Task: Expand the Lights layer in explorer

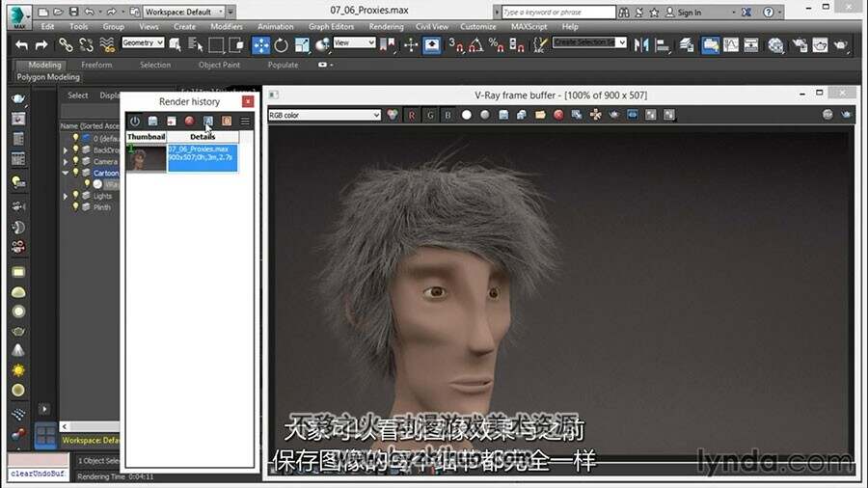Action: [x=66, y=196]
